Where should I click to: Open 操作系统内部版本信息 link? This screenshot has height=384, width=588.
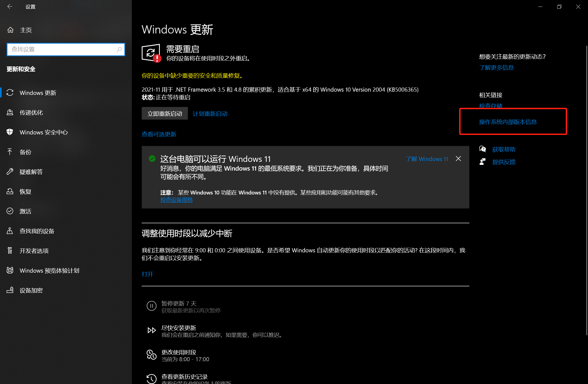(x=508, y=122)
